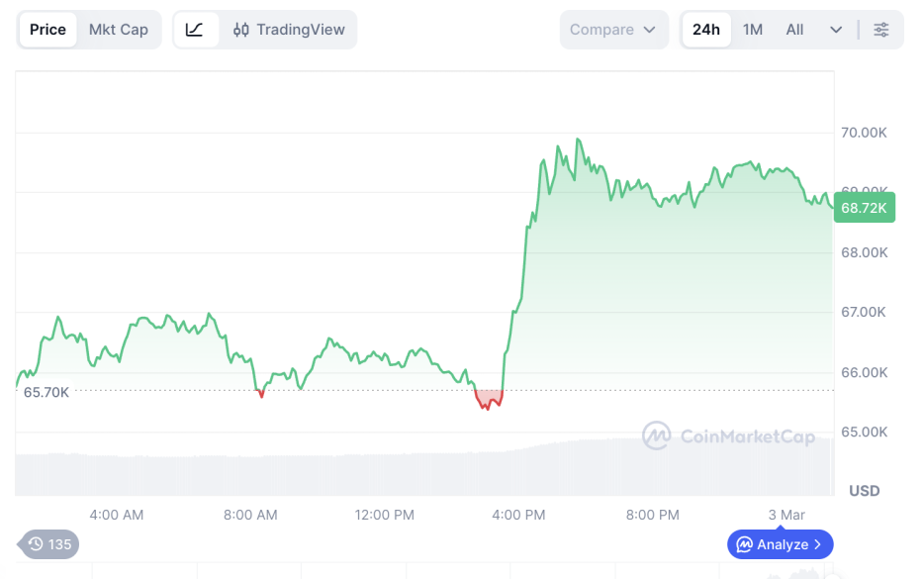
Task: Click the 65.70K opening price label
Action: coord(46,392)
